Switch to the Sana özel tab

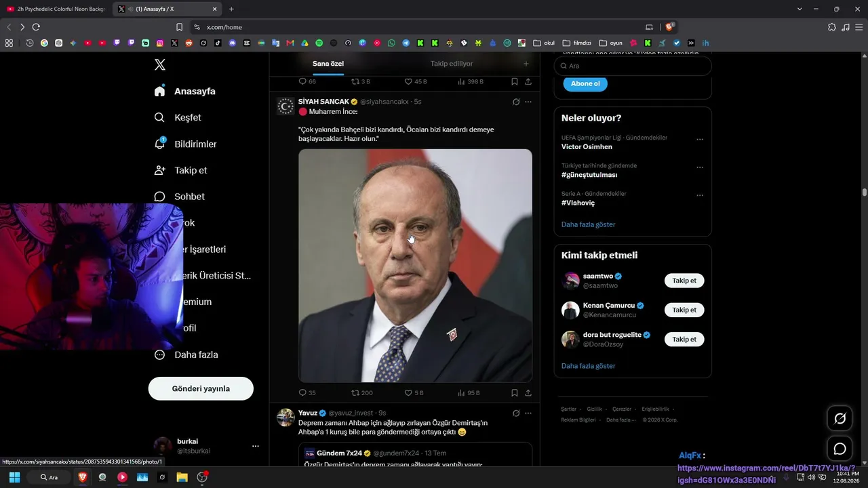[x=328, y=64]
